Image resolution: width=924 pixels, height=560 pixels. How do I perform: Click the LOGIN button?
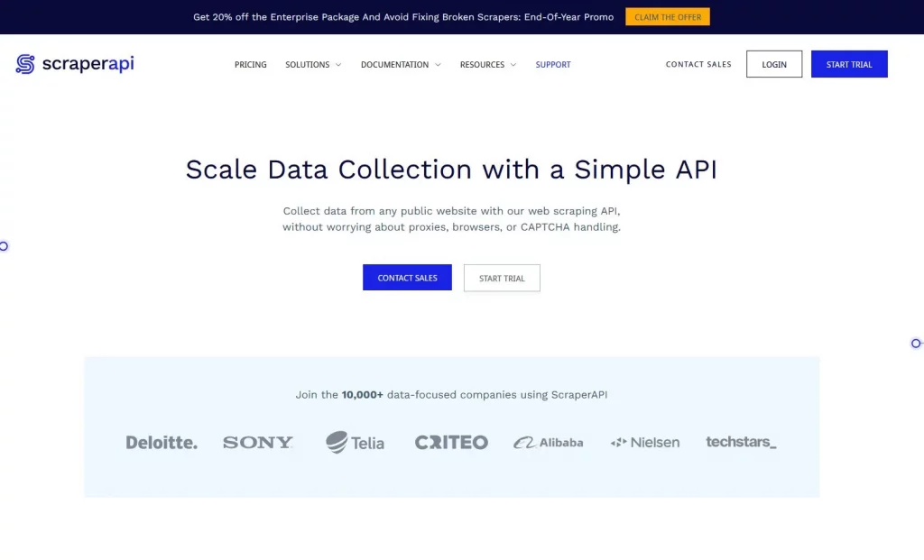(x=773, y=64)
